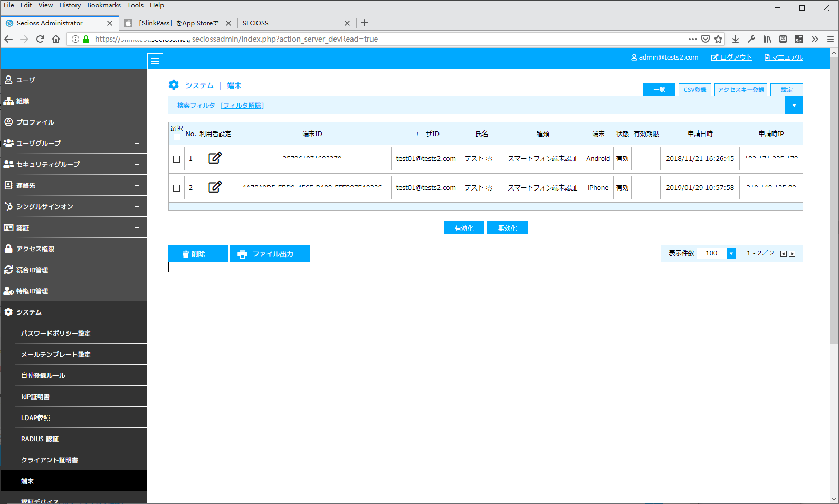Screen dimensions: 839x504
Task: Open edit icon for device row 1
Action: point(215,158)
